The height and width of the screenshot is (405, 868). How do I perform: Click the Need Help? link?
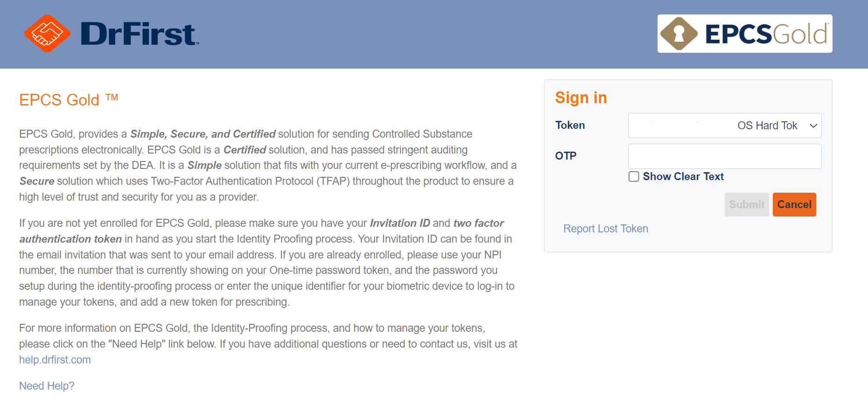pos(47,386)
